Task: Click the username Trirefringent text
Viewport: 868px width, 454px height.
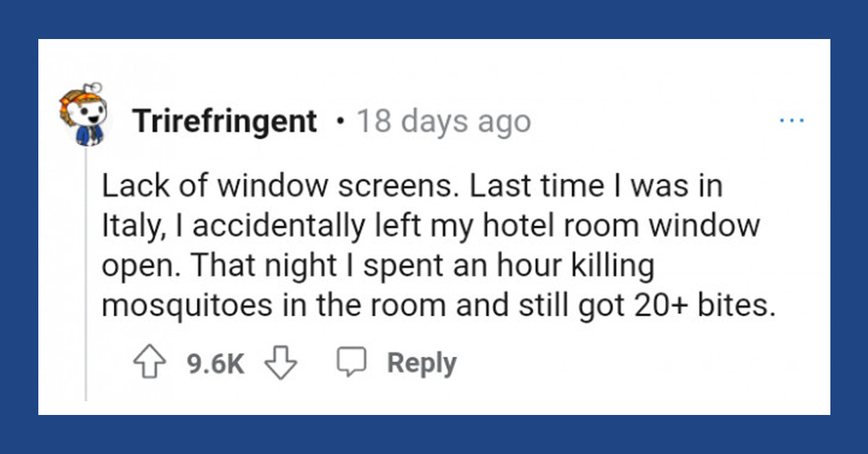Action: 224,121
